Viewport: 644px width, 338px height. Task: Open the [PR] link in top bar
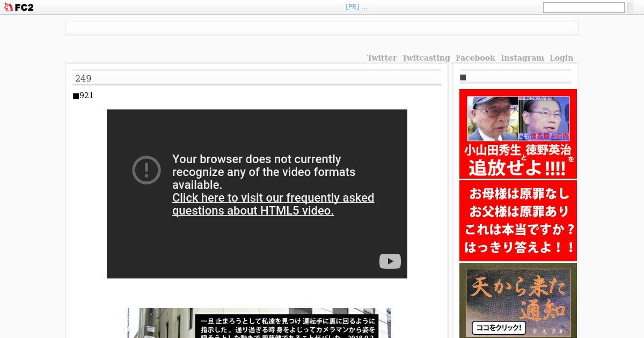tap(356, 7)
